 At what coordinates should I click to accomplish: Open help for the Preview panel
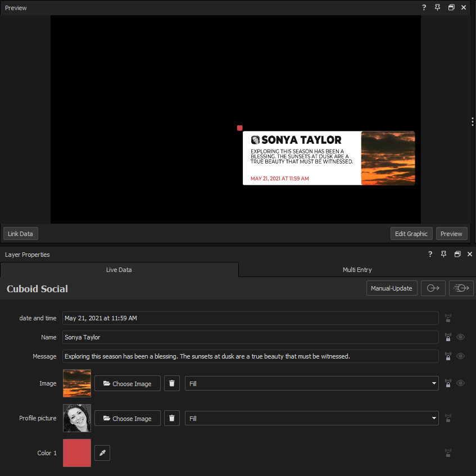click(424, 8)
